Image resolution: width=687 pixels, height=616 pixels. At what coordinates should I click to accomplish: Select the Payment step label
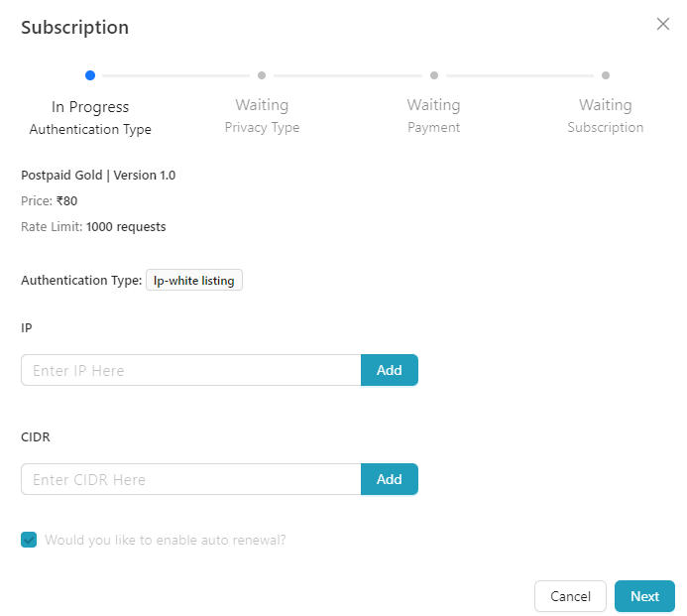click(434, 127)
